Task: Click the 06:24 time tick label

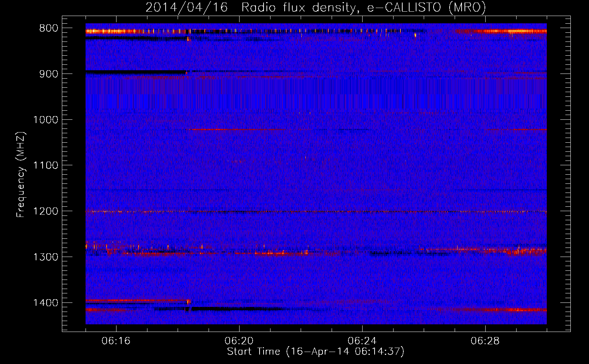Action: (362, 341)
